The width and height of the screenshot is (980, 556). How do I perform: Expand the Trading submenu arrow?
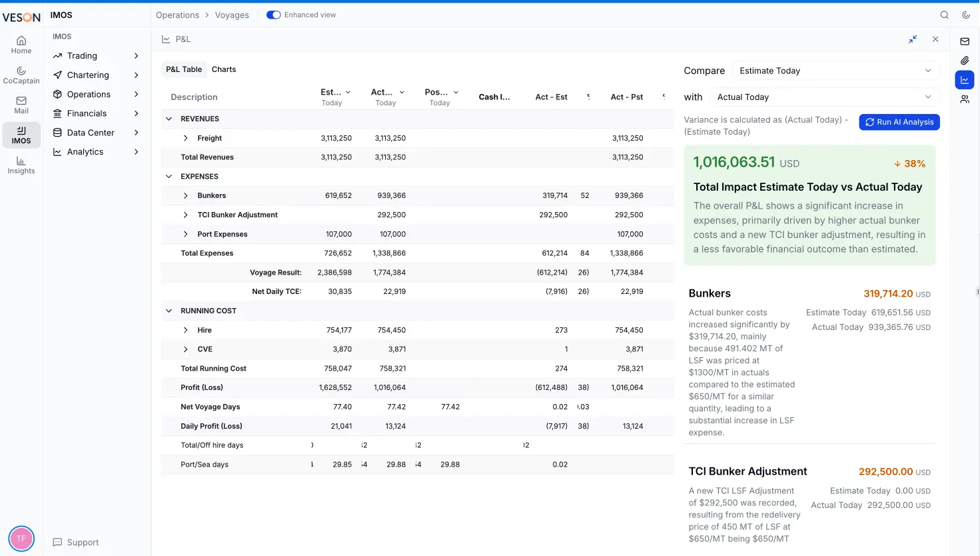(137, 56)
